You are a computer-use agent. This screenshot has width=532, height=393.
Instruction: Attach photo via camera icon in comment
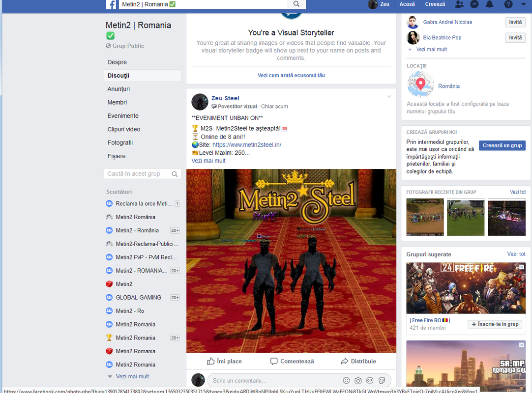[358, 380]
